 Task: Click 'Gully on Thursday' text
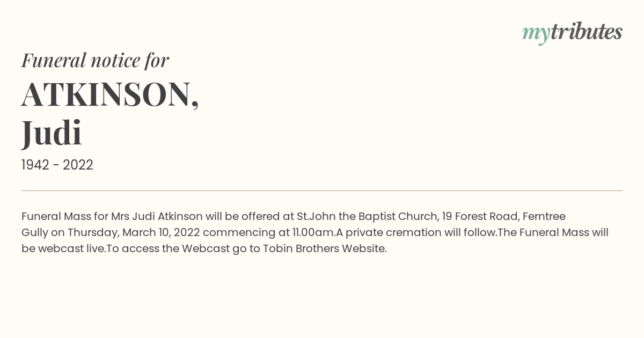70,232
